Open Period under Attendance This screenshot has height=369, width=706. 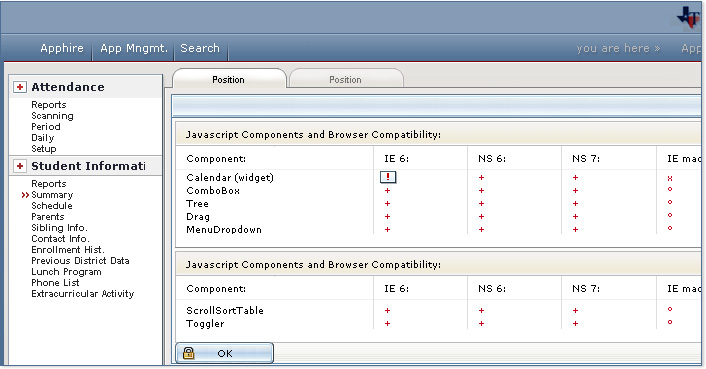pyautogui.click(x=45, y=126)
